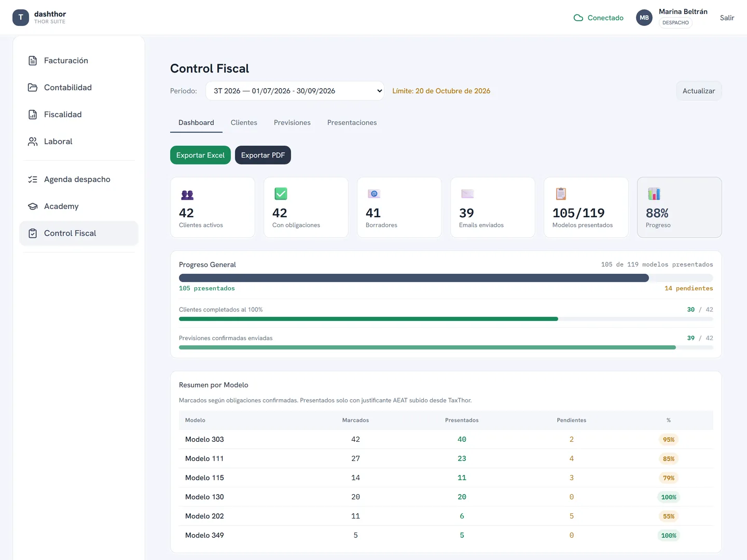
Task: Click the Modelo 111 row label
Action: tap(204, 458)
